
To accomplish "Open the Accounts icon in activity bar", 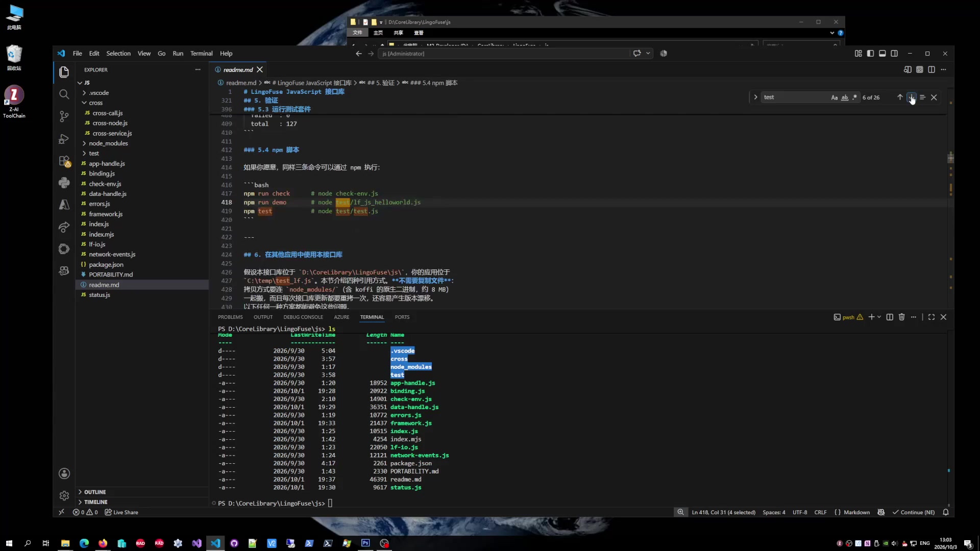I will (x=64, y=473).
